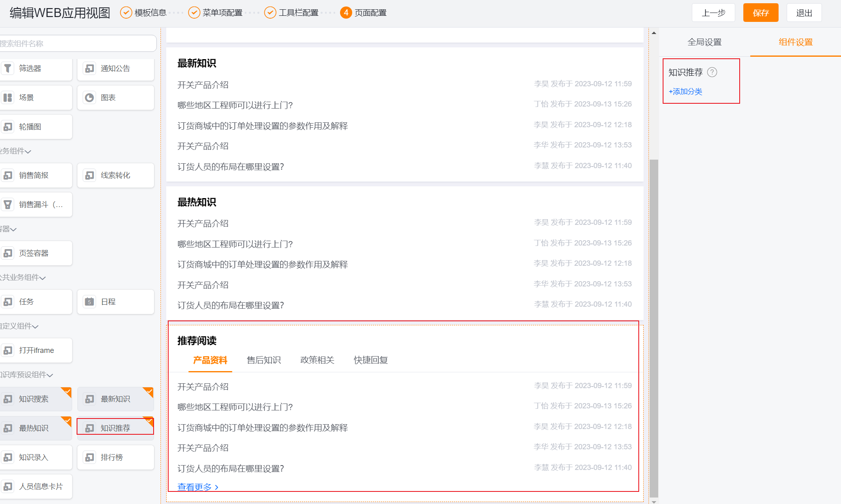This screenshot has height=504, width=841.
Task: Click the filter (筛选器) component icon
Action: [x=8, y=68]
